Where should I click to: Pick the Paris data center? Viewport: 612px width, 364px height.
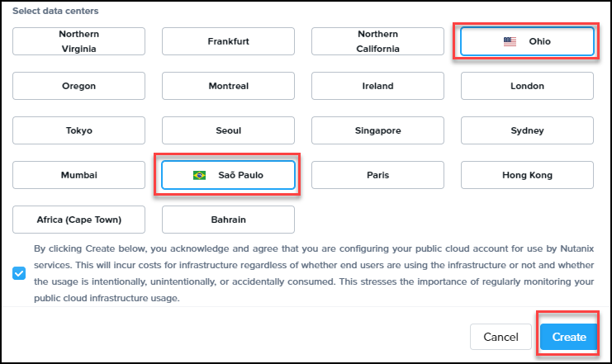click(x=377, y=175)
